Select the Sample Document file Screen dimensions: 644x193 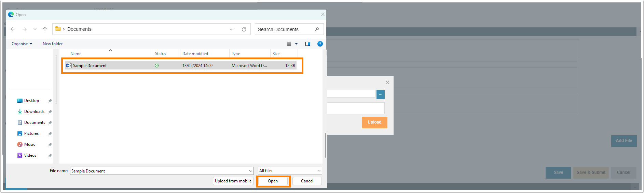(90, 66)
